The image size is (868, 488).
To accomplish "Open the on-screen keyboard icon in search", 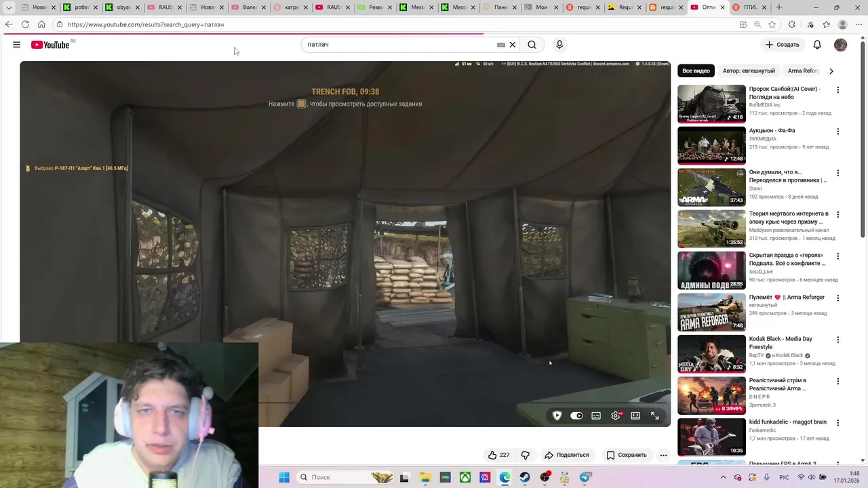I will [x=501, y=45].
